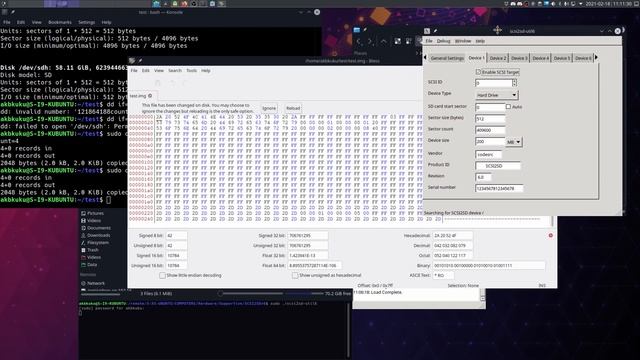The width and height of the screenshot is (640, 360).
Task: Open Debug menu in scsi2sd-util
Action: click(x=443, y=41)
